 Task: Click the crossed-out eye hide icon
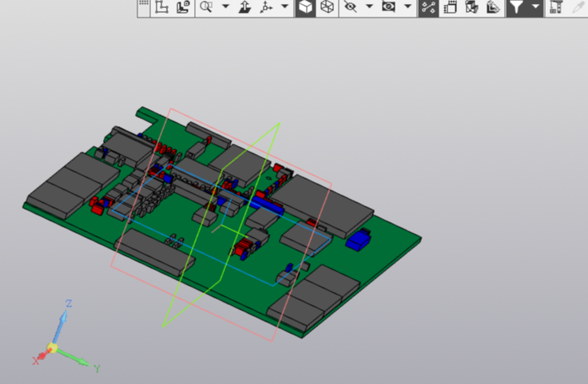point(350,8)
